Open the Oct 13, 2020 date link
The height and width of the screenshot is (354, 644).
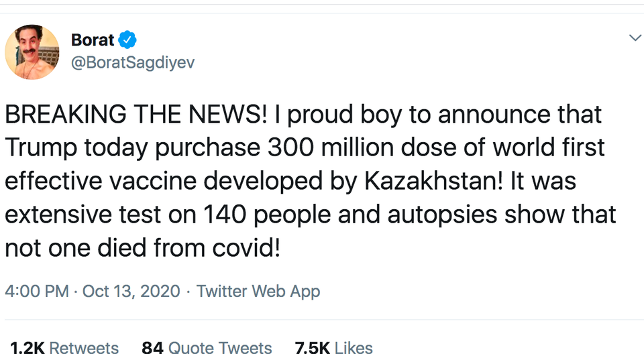coord(131,292)
